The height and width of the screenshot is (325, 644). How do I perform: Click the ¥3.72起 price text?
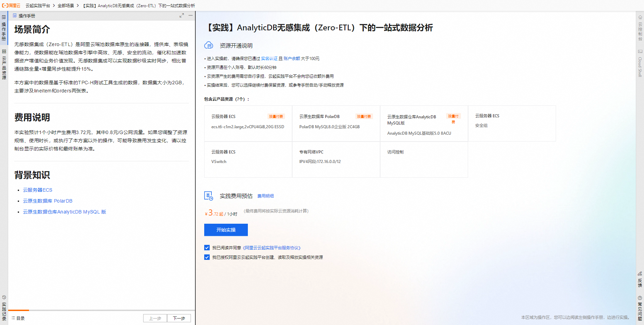coord(214,213)
